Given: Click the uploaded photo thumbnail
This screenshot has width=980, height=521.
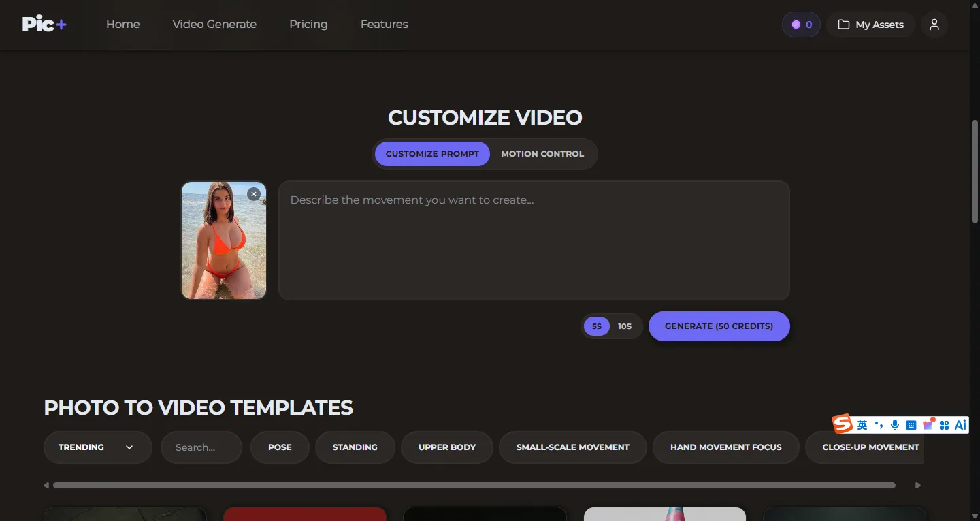Looking at the screenshot, I should click(x=224, y=240).
